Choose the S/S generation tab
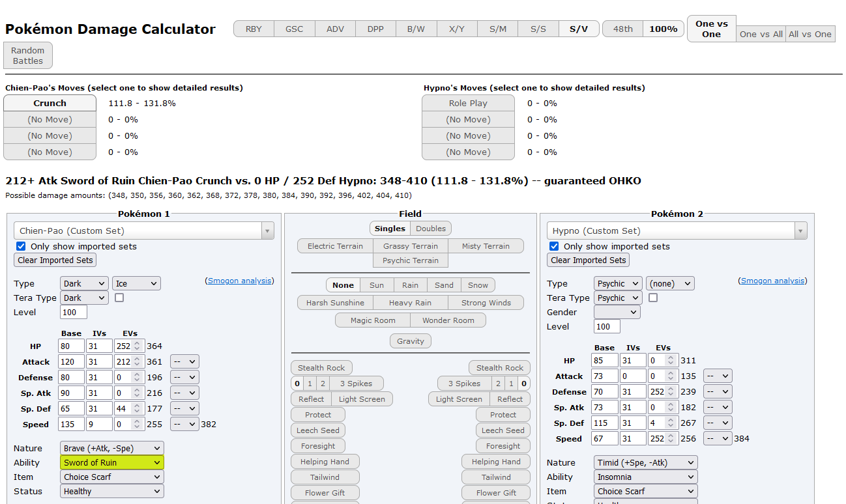This screenshot has height=504, width=846. point(538,29)
